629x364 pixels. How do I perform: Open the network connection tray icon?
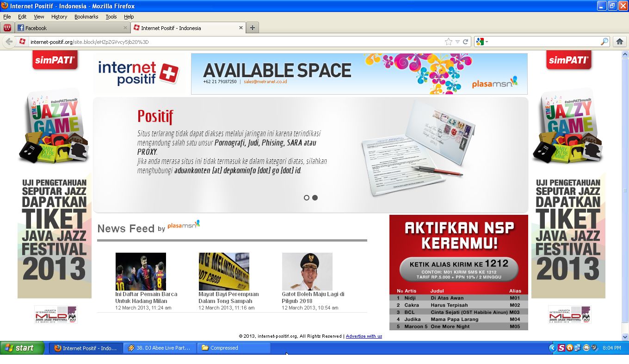point(577,348)
